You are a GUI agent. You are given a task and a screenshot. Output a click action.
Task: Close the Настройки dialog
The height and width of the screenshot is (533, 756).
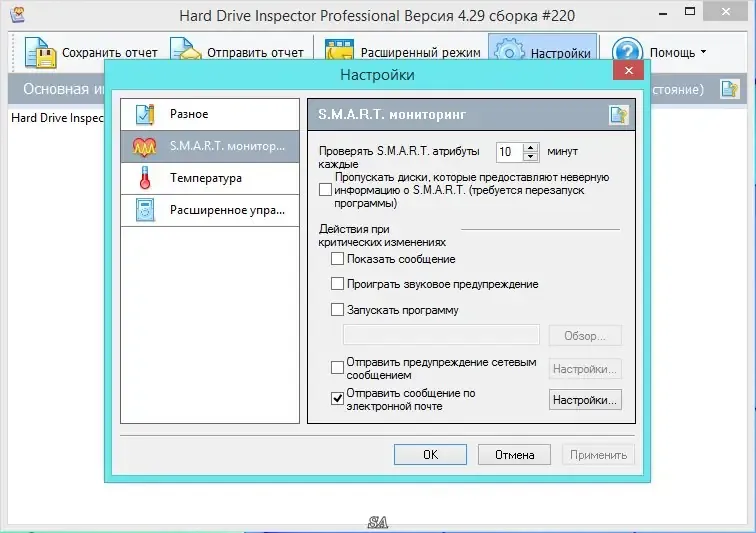tap(629, 70)
